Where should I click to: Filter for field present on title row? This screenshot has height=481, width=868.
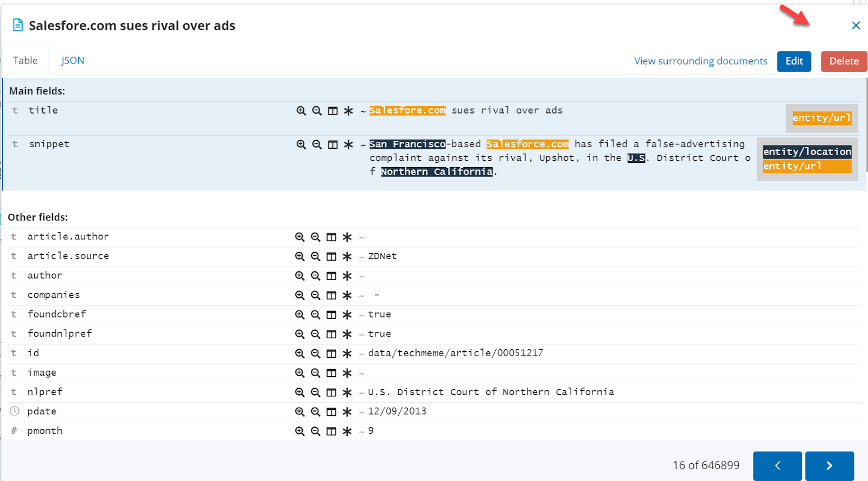tap(348, 111)
